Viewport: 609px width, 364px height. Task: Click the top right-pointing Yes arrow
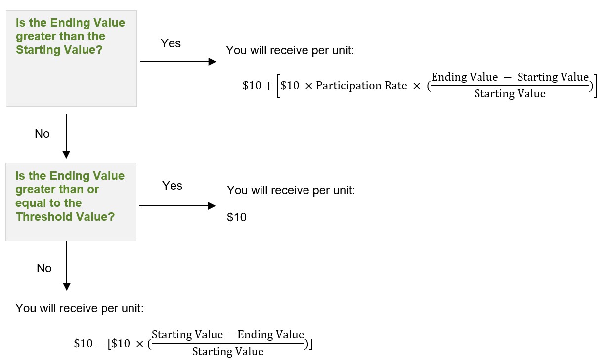[x=178, y=62]
